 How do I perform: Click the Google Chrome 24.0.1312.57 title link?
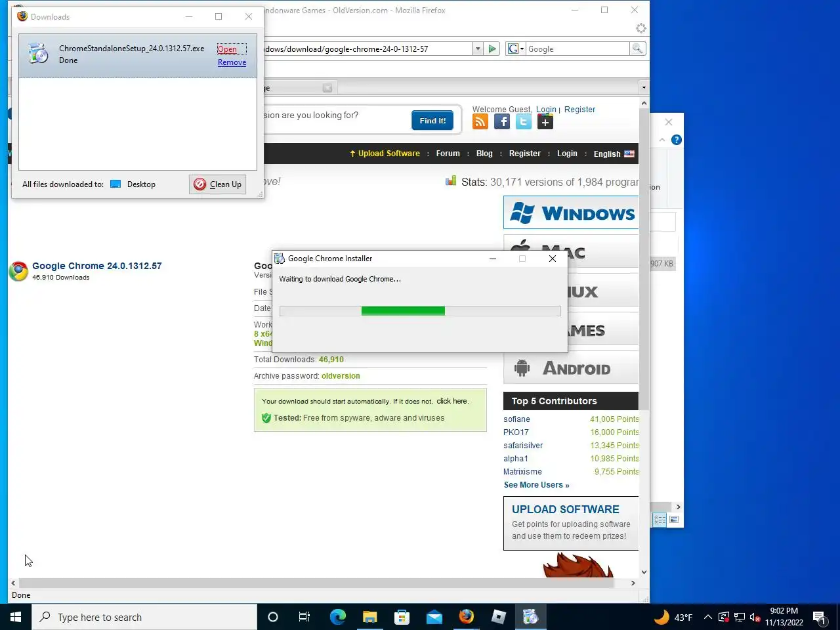(97, 266)
